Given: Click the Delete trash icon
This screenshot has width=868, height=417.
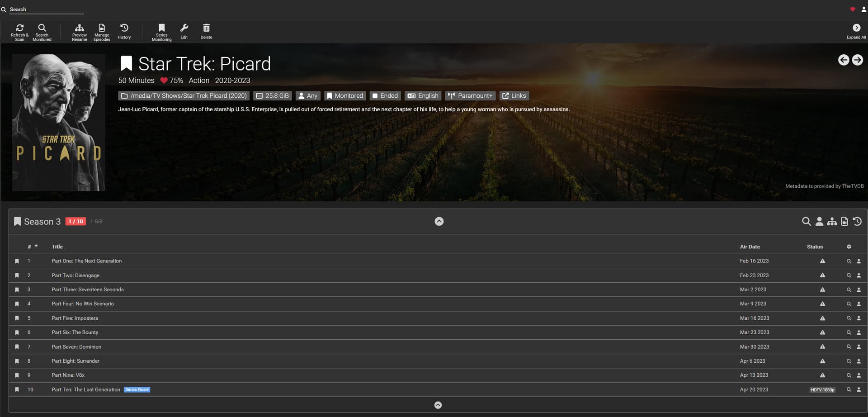Looking at the screenshot, I should 206,32.
